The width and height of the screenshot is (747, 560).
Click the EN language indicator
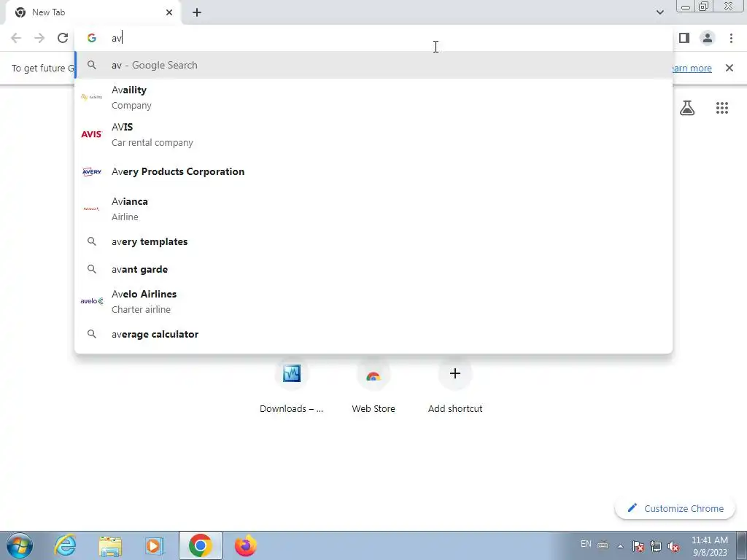[586, 544]
